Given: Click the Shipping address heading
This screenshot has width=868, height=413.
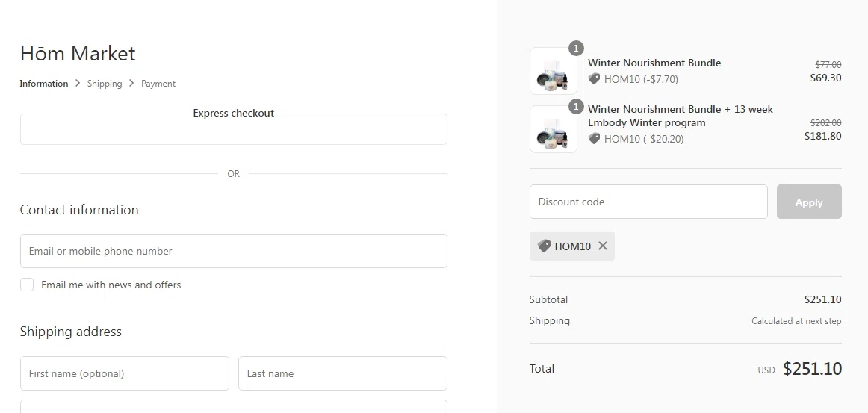Looking at the screenshot, I should (71, 332).
